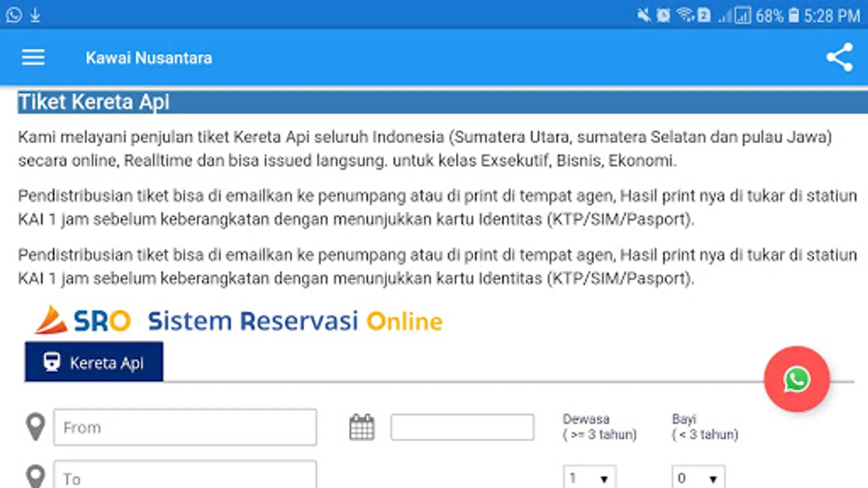Focus the From station input field
Image resolution: width=868 pixels, height=488 pixels.
point(185,427)
